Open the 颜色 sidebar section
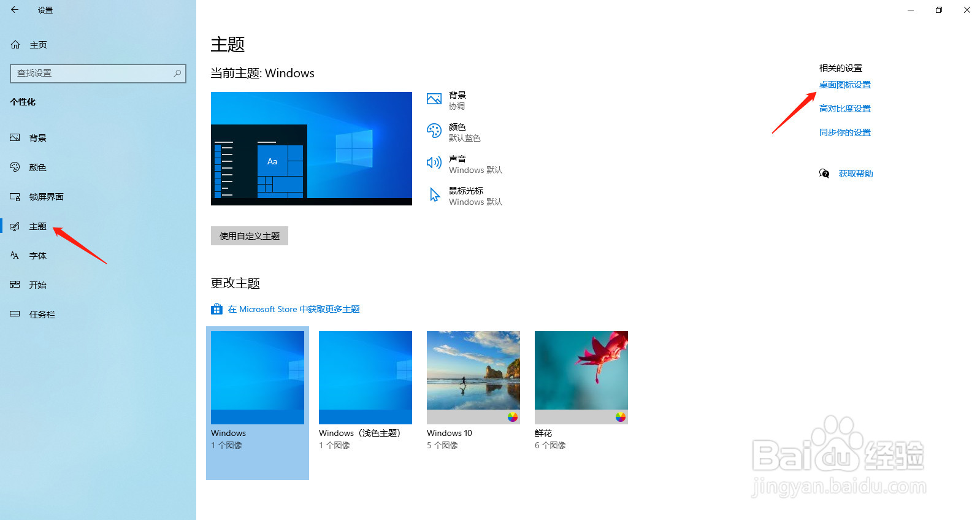 point(38,167)
